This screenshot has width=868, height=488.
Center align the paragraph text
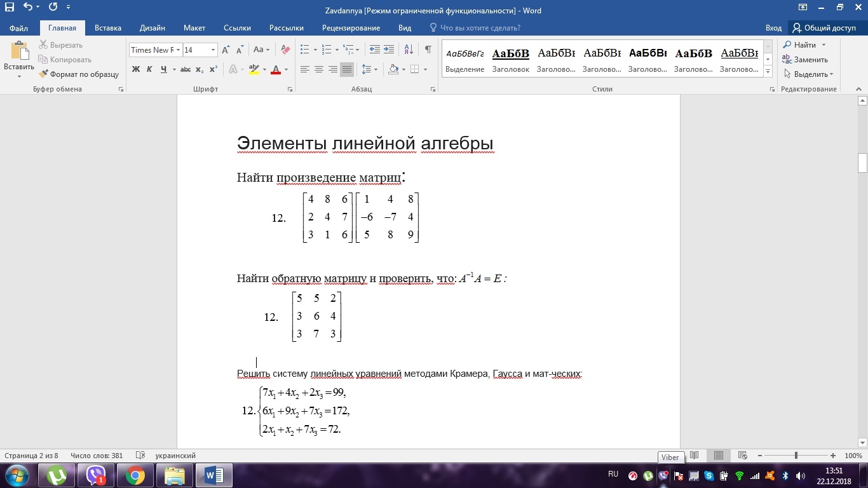click(x=319, y=69)
